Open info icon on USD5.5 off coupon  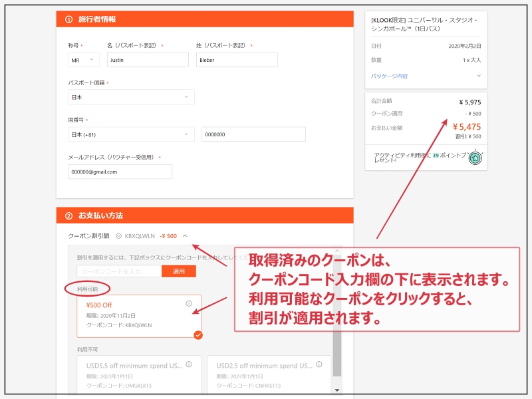pos(189,364)
